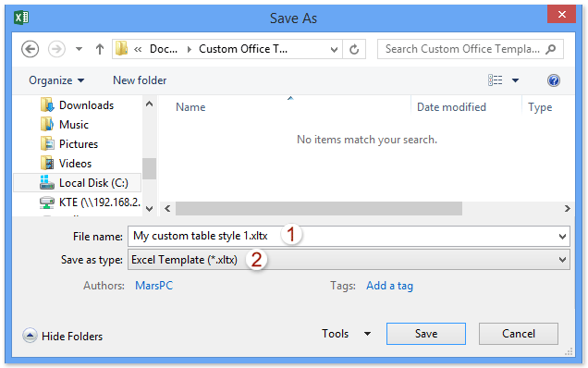
Task: Select Local Disk (C:) in navigation pane
Action: click(x=78, y=183)
